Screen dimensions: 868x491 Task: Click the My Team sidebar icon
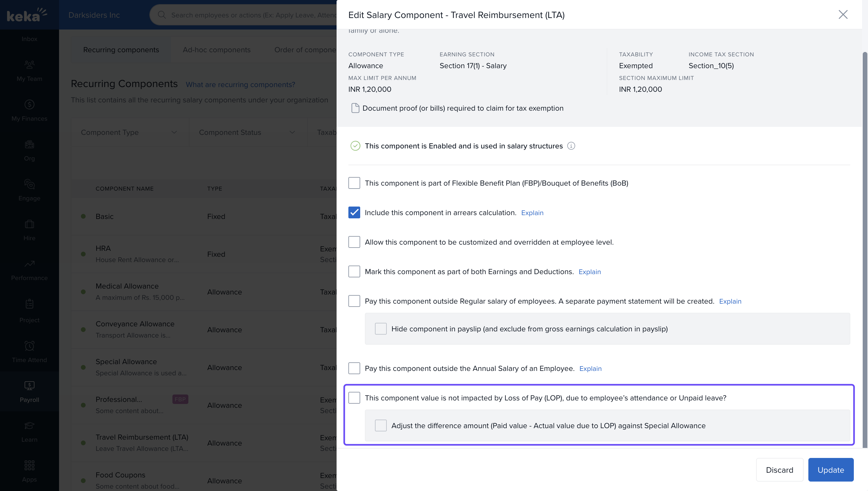pyautogui.click(x=29, y=64)
